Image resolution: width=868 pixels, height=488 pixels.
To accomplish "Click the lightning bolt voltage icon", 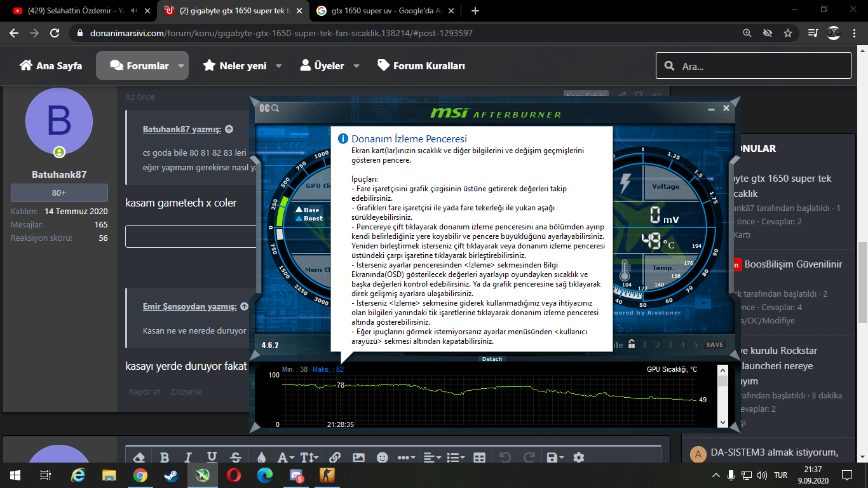I will [x=625, y=183].
